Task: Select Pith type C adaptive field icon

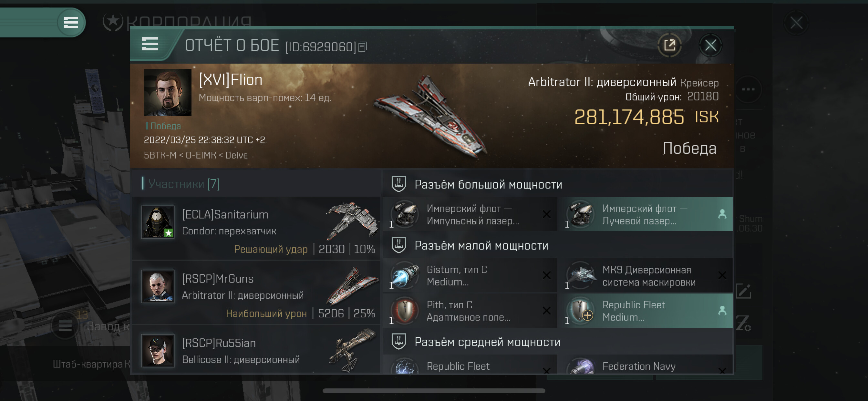Action: (x=405, y=310)
